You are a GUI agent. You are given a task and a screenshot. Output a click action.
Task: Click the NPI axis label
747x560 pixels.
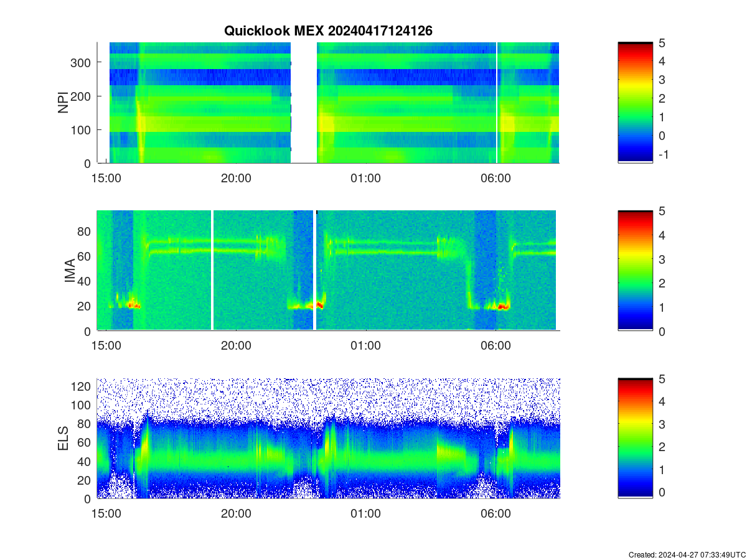point(63,103)
